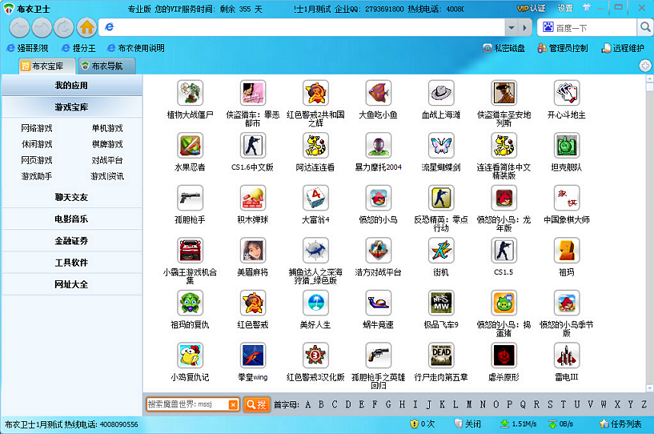The width and height of the screenshot is (654, 434).
Task: Clear the game search box
Action: pyautogui.click(x=233, y=404)
